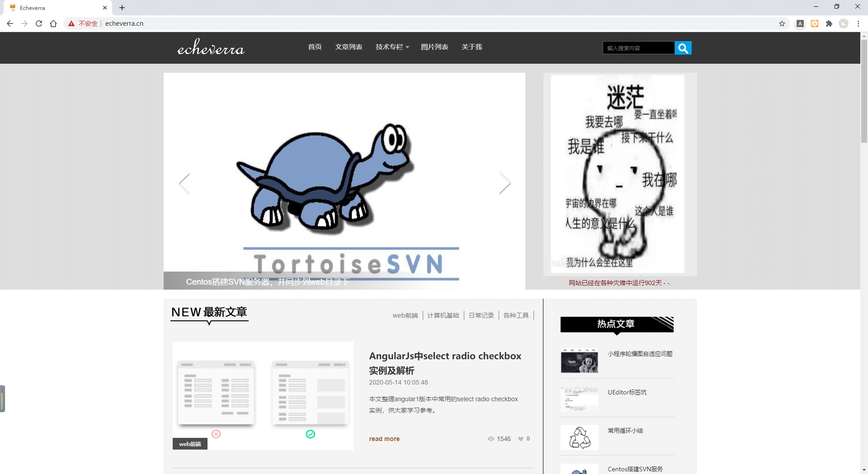The image size is (868, 474).
Task: Open the 小程序轮播图自适应问题 hot article thumbnail
Action: click(x=579, y=361)
